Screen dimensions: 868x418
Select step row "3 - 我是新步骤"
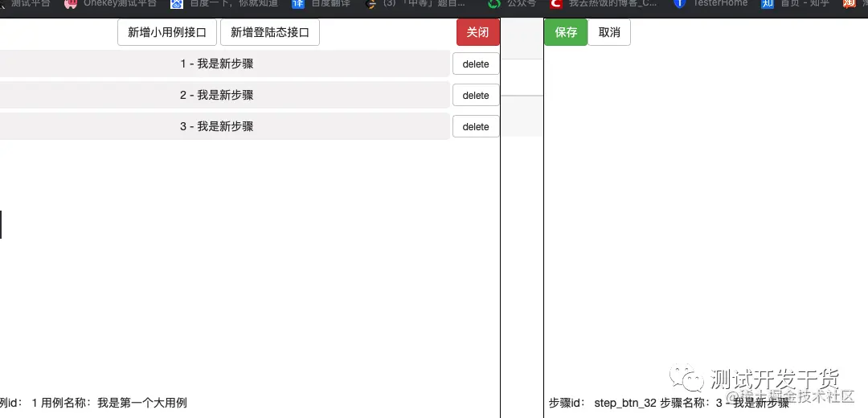(224, 126)
